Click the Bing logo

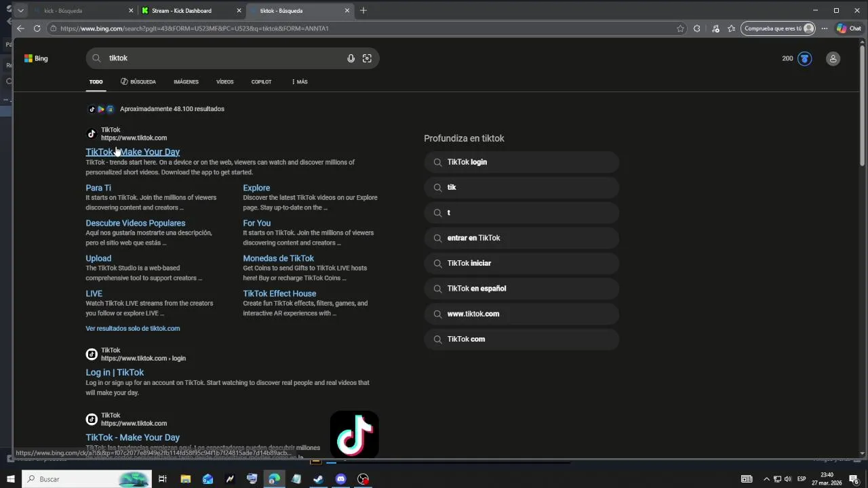(36, 58)
